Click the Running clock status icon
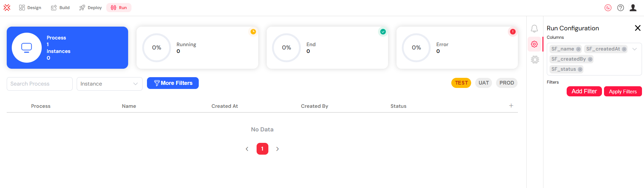 coord(253,32)
